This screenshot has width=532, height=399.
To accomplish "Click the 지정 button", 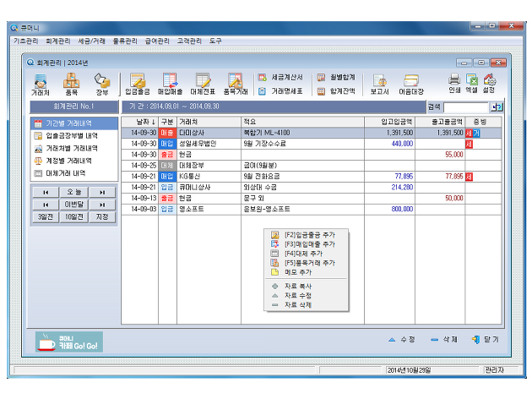I will (102, 216).
